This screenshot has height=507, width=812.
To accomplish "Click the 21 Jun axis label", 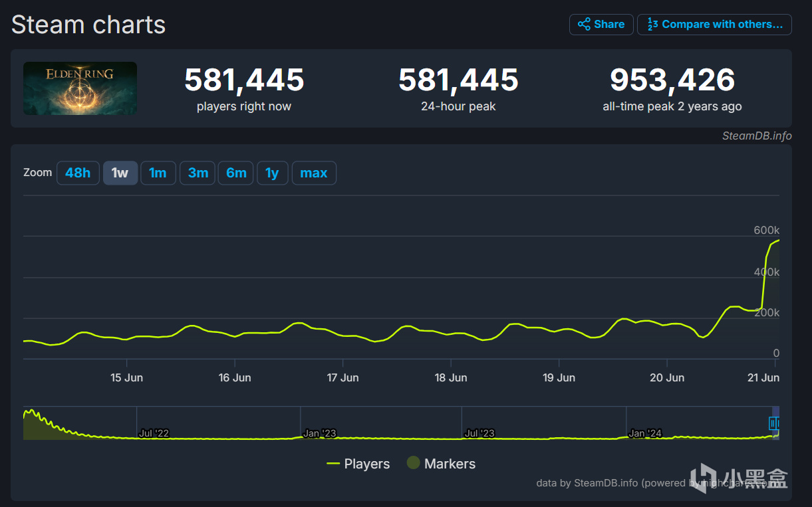I will pyautogui.click(x=763, y=377).
